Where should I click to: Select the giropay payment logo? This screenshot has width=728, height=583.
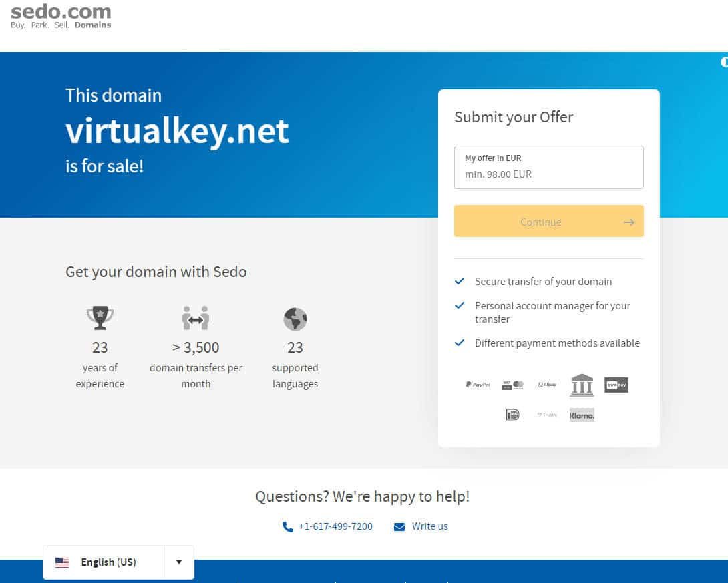pos(616,385)
